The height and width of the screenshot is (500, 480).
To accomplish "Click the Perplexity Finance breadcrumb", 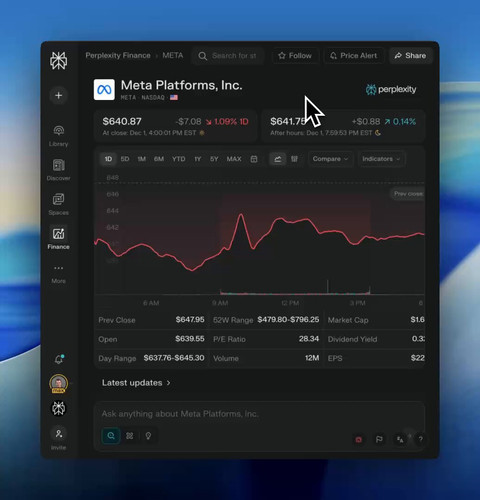I will coord(118,55).
